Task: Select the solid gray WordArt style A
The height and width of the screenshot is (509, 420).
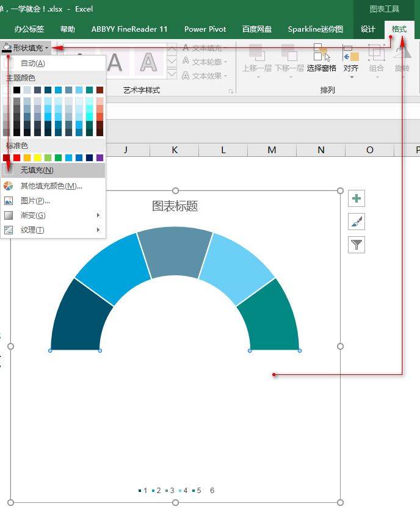Action: point(114,62)
